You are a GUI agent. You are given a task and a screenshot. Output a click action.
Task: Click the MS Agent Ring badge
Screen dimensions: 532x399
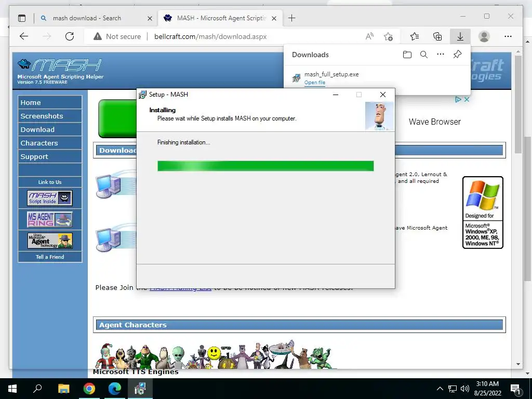pyautogui.click(x=50, y=220)
